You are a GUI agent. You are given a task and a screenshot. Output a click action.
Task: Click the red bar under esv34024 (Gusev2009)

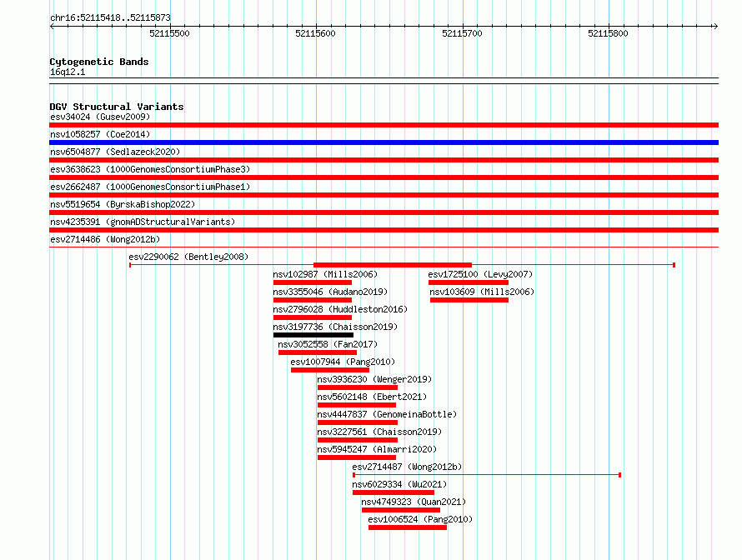[x=384, y=125]
